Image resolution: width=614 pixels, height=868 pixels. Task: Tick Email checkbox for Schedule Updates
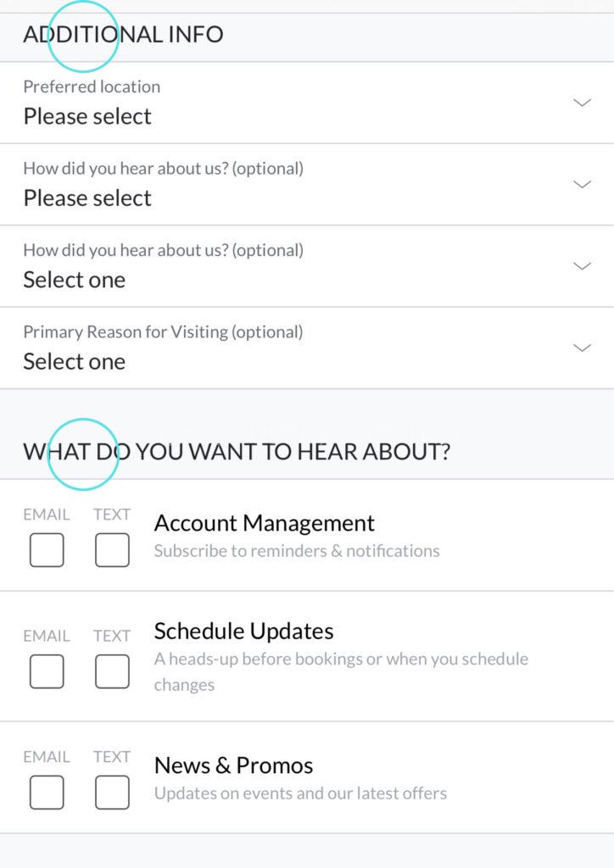click(x=47, y=671)
